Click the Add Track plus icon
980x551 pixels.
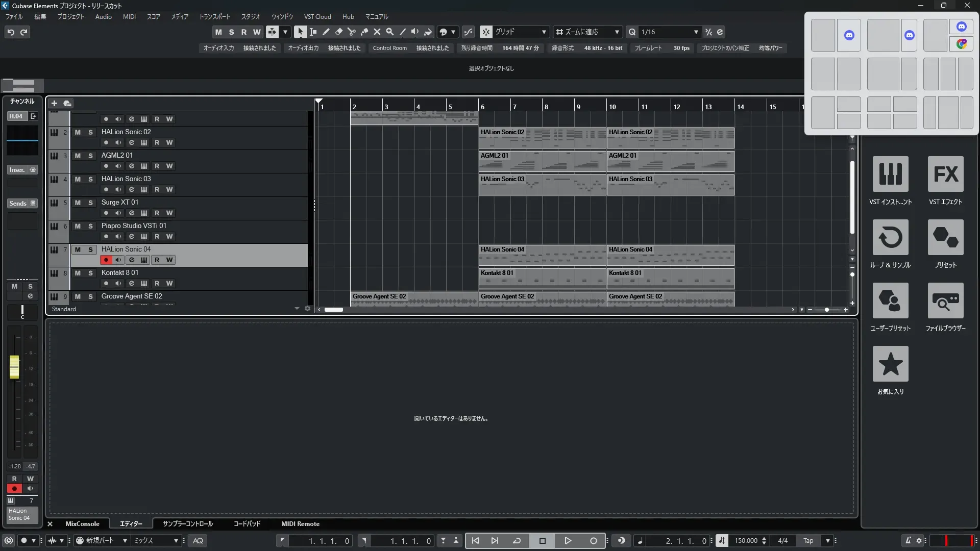pos(54,103)
